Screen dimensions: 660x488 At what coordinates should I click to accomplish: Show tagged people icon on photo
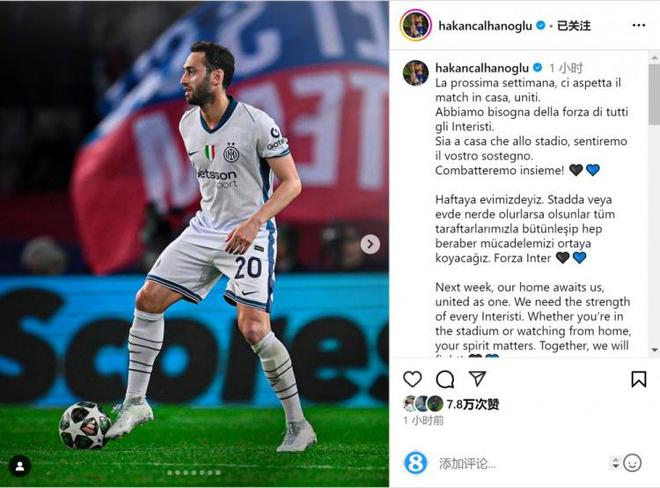(x=20, y=466)
